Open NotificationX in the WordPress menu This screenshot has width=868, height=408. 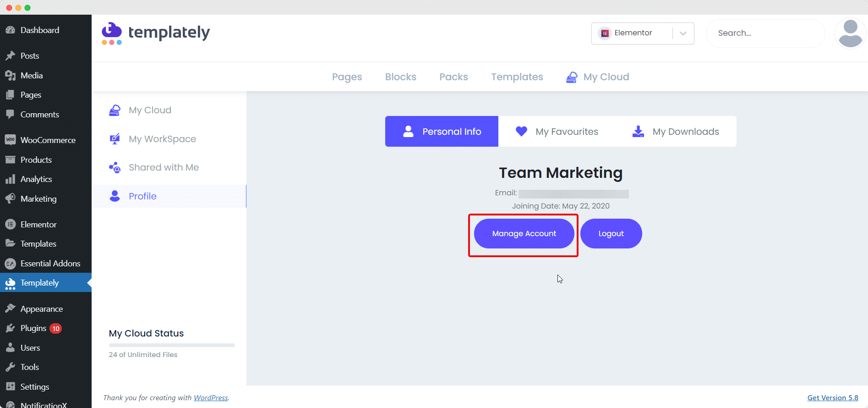(x=46, y=404)
